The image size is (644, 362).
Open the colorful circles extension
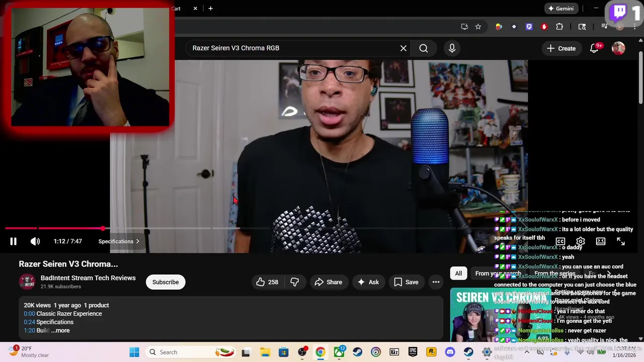[499, 27]
